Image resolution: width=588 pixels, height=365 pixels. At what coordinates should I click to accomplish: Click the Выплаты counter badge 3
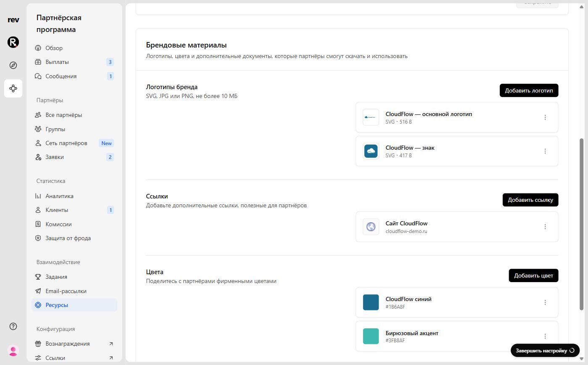tap(110, 62)
